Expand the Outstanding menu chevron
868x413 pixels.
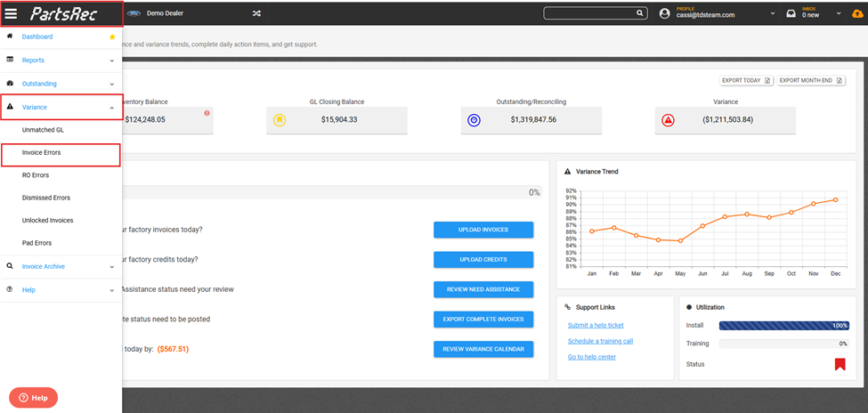112,85
